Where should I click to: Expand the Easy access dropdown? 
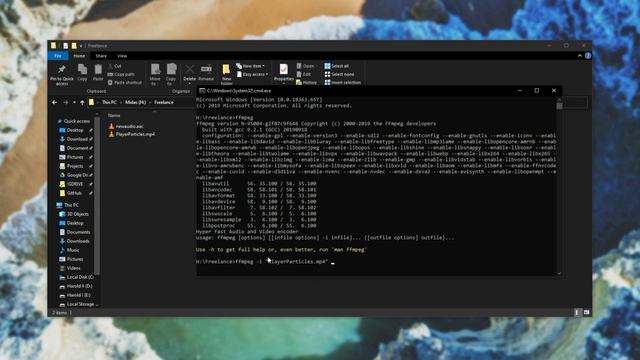[267, 74]
